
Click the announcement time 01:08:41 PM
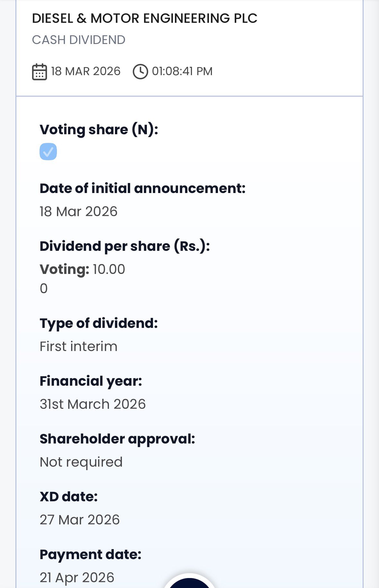point(182,71)
